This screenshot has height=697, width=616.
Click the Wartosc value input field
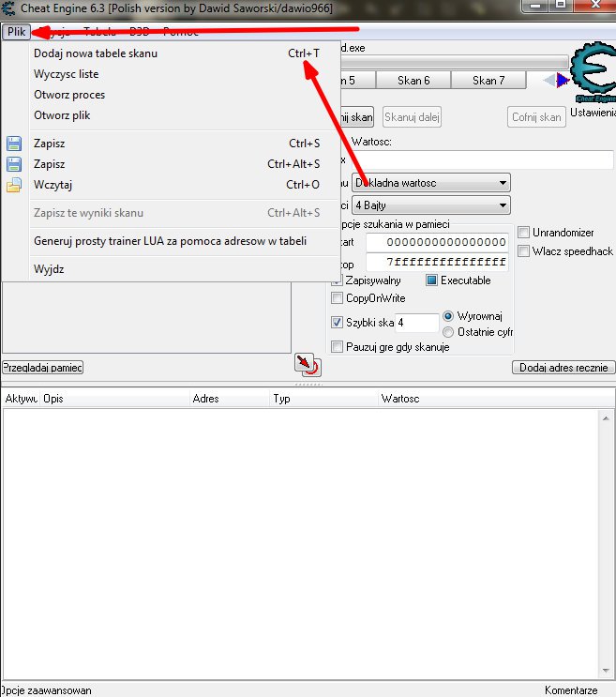(482, 159)
